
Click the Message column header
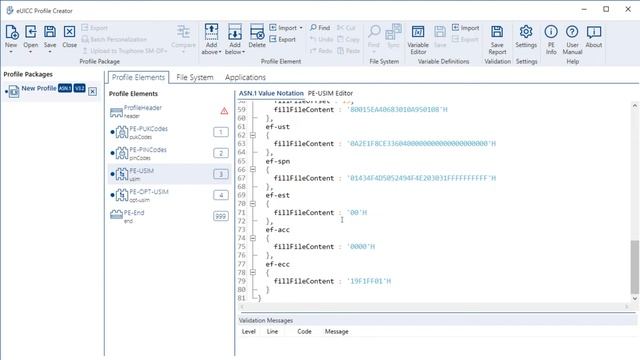click(337, 331)
